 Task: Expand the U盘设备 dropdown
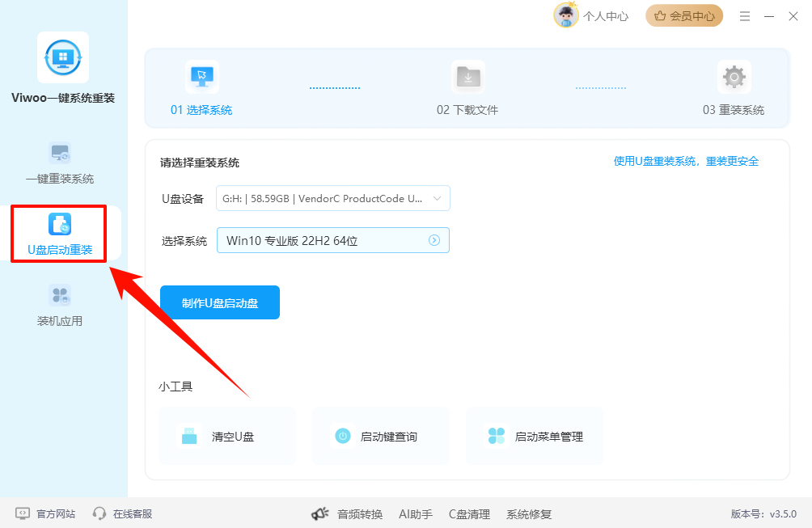pyautogui.click(x=333, y=198)
